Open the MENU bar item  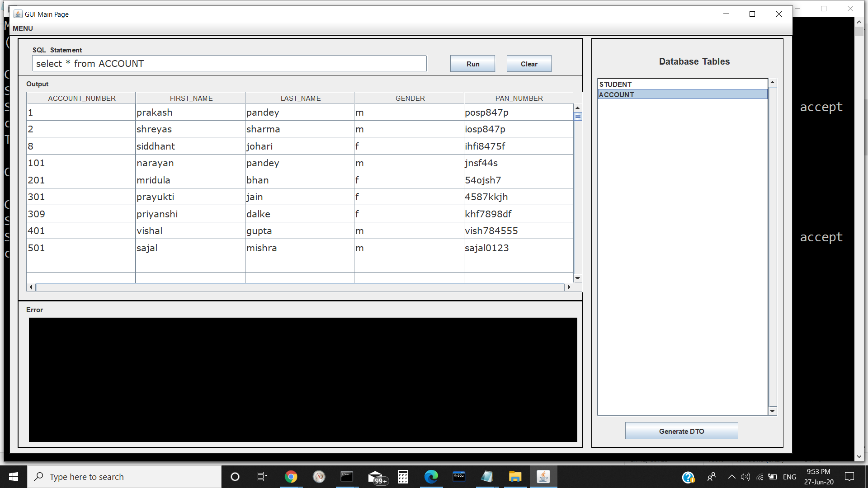(23, 28)
